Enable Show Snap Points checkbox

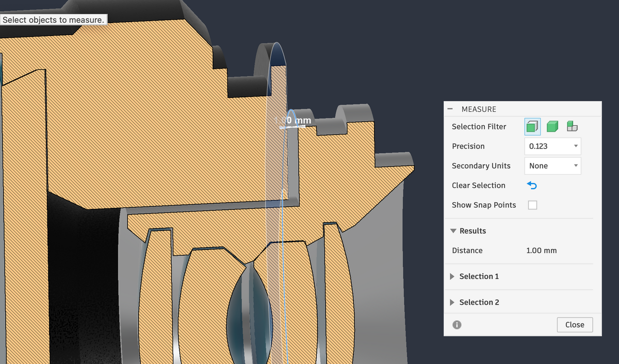click(533, 205)
